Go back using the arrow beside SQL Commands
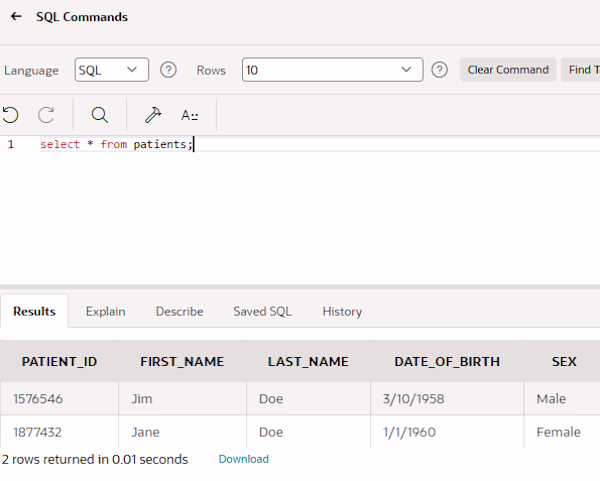This screenshot has width=600, height=481. pyautogui.click(x=16, y=16)
